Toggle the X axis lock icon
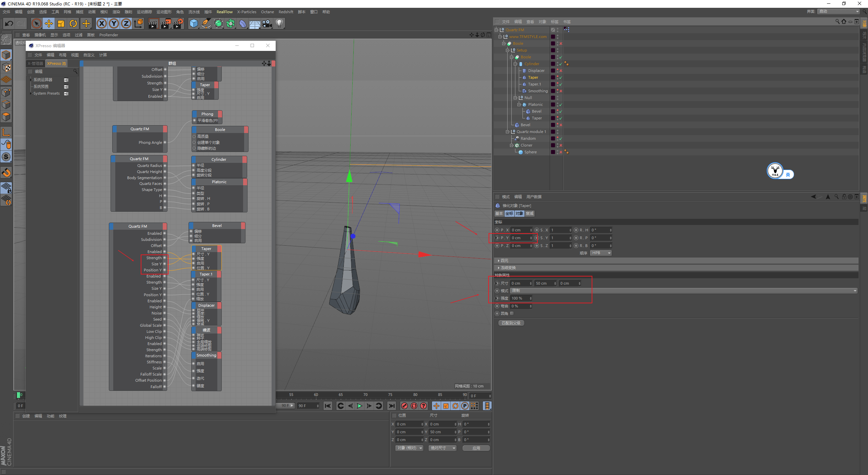 101,23
